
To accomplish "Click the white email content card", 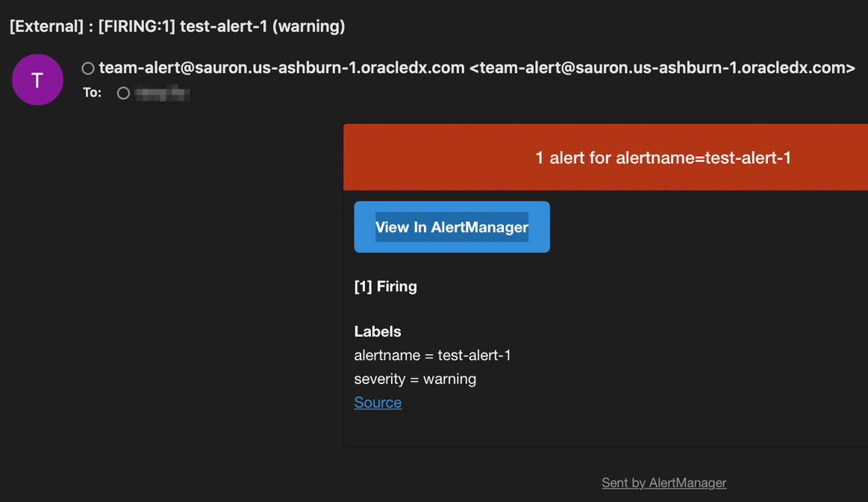I will [x=605, y=314].
